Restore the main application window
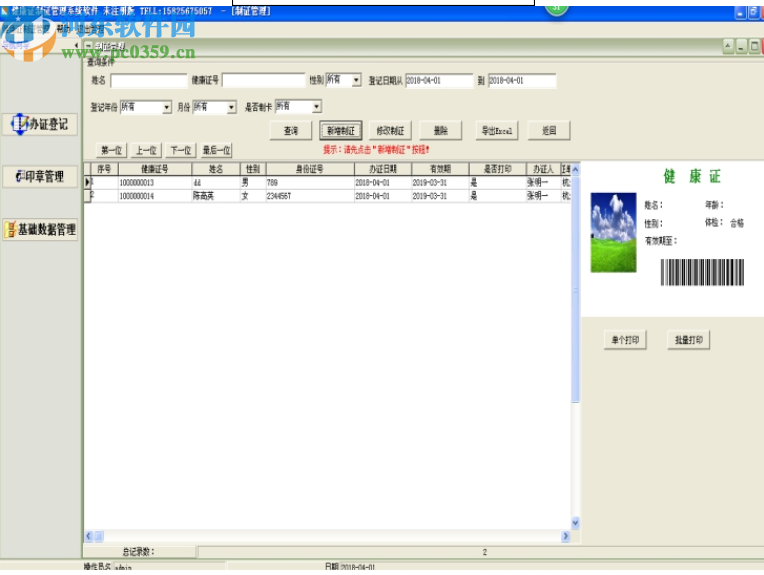 (x=753, y=13)
